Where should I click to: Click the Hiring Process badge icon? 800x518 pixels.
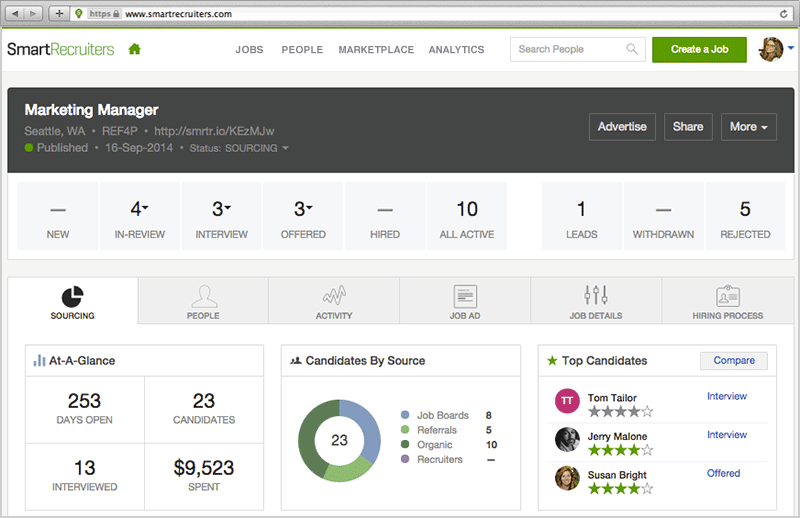pos(728,296)
